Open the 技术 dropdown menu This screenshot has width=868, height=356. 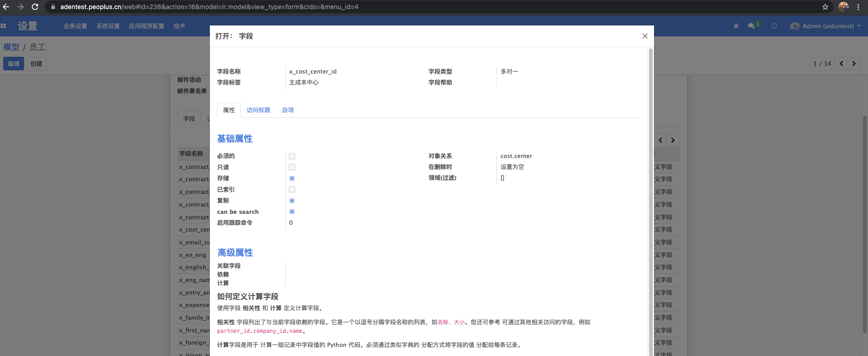tap(179, 26)
